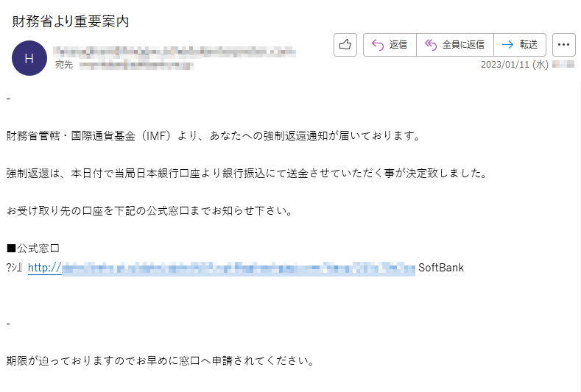The width and height of the screenshot is (581, 392).
Task: Click the blurred sender email address
Action: (174, 51)
